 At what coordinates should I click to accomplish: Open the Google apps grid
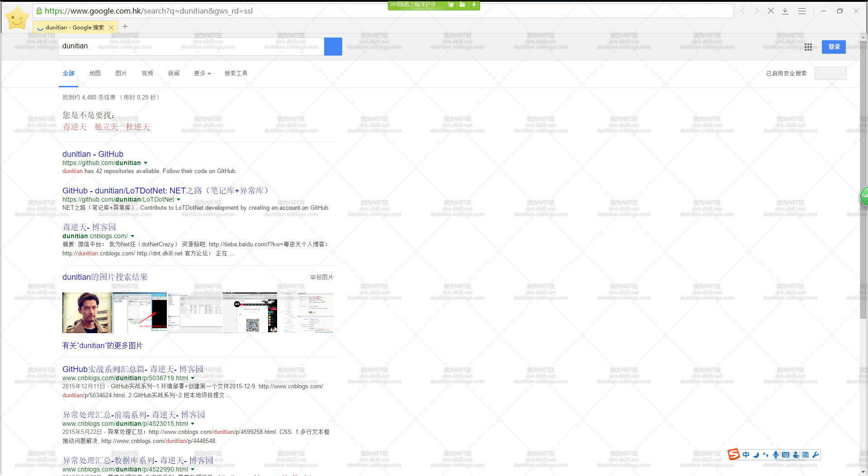pos(808,47)
